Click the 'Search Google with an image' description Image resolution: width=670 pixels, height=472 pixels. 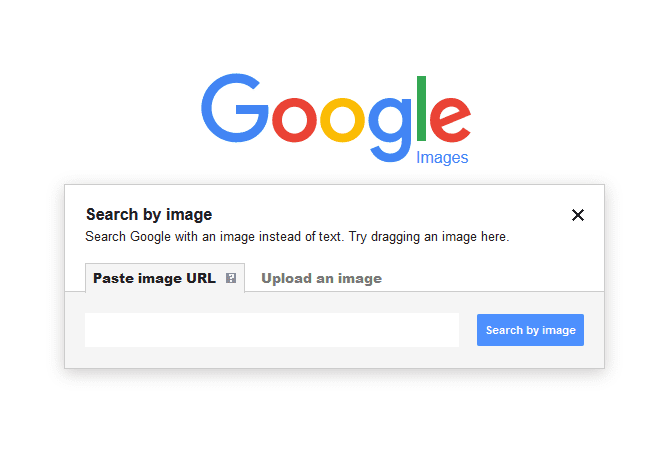(x=170, y=237)
